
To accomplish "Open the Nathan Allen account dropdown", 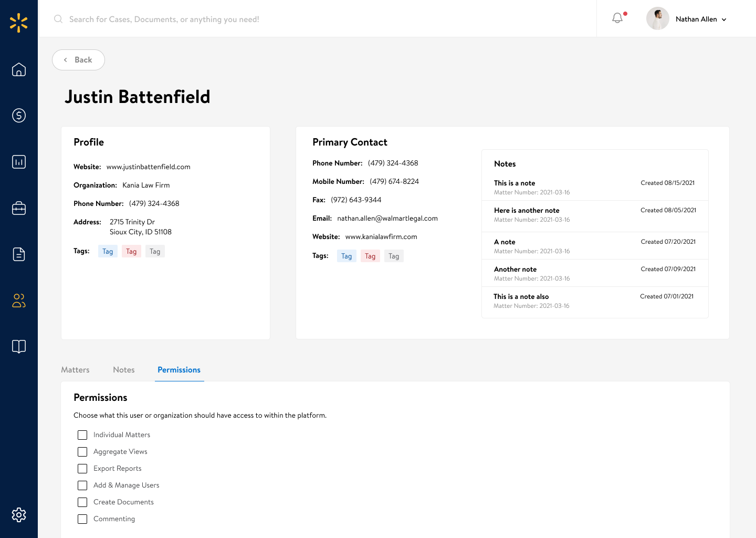I will click(x=698, y=19).
